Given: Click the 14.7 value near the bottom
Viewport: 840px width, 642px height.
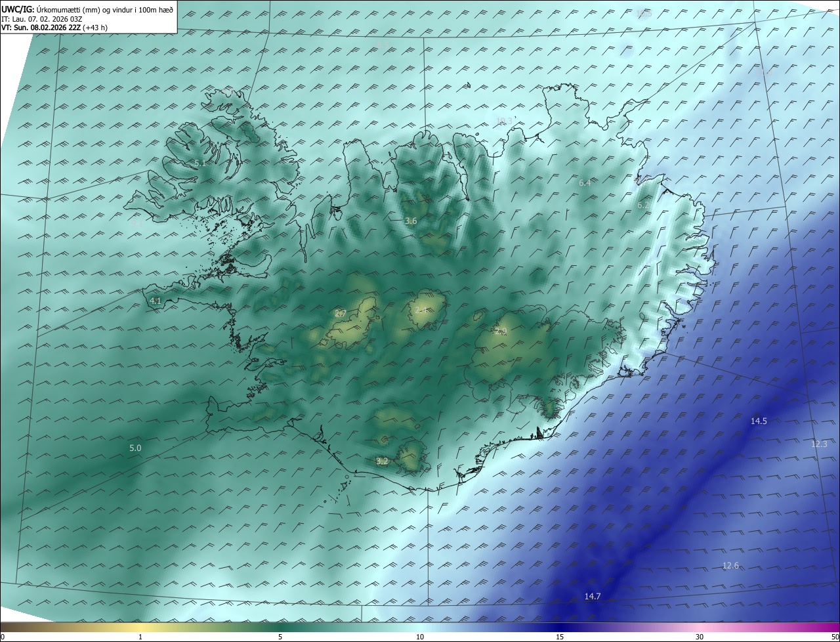Looking at the screenshot, I should pyautogui.click(x=593, y=597).
